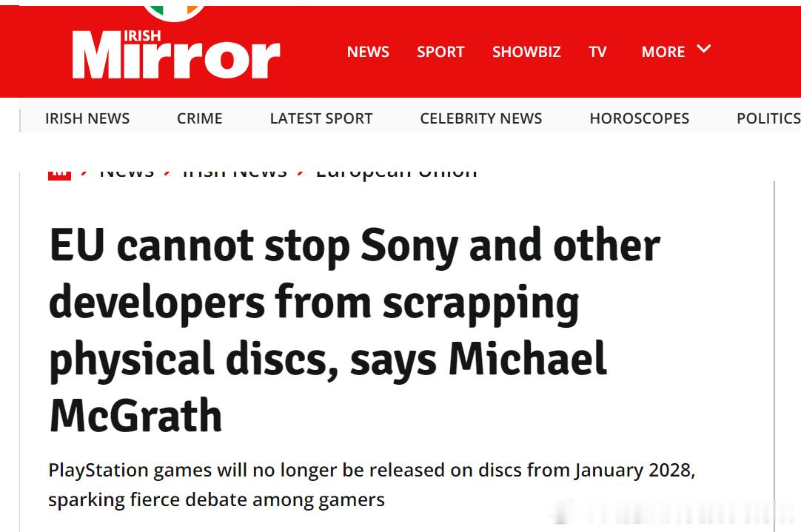Click the News breadcrumb link
Screen dimensions: 801x532
pos(127,175)
